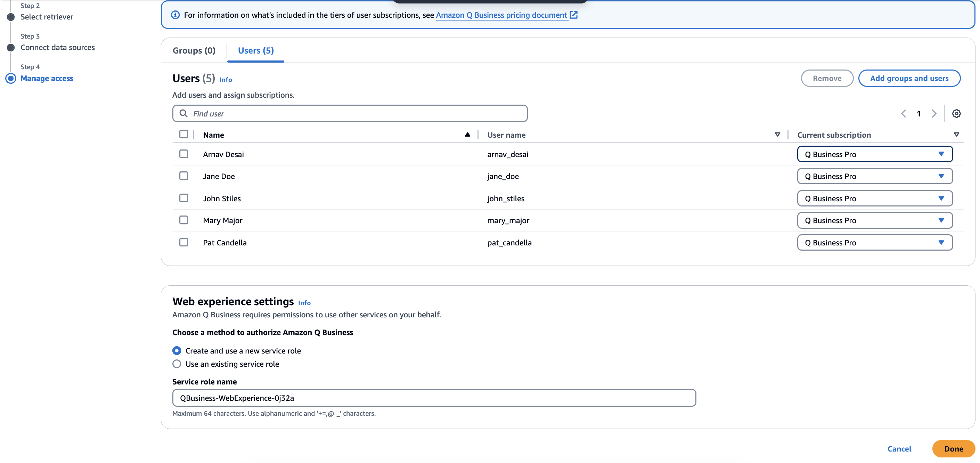Open the Users (5) tab
This screenshot has width=980, height=463.
[x=256, y=51]
